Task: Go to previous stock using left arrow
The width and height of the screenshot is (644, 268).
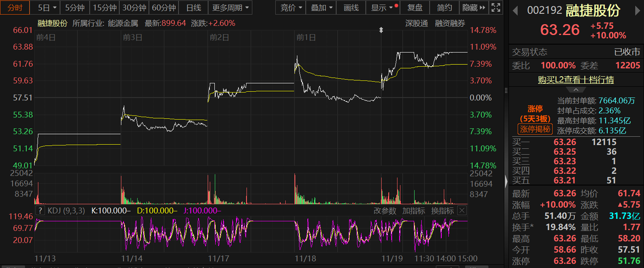Action: click(516, 10)
